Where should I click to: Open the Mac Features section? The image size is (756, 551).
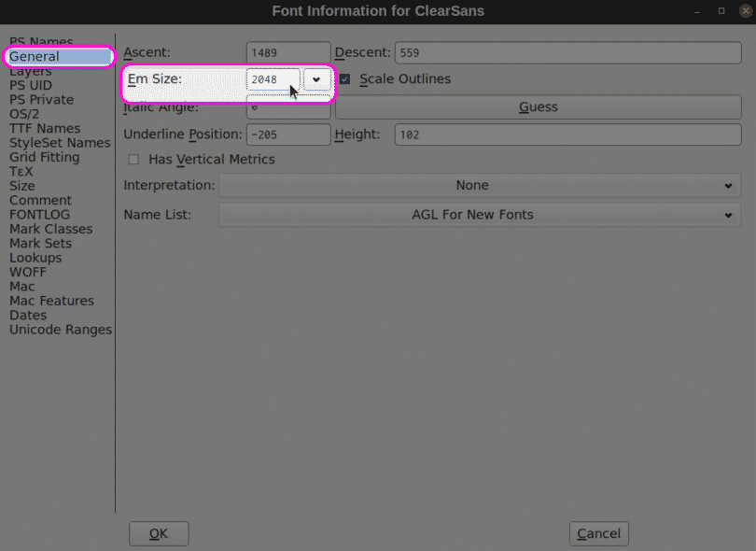[51, 301]
